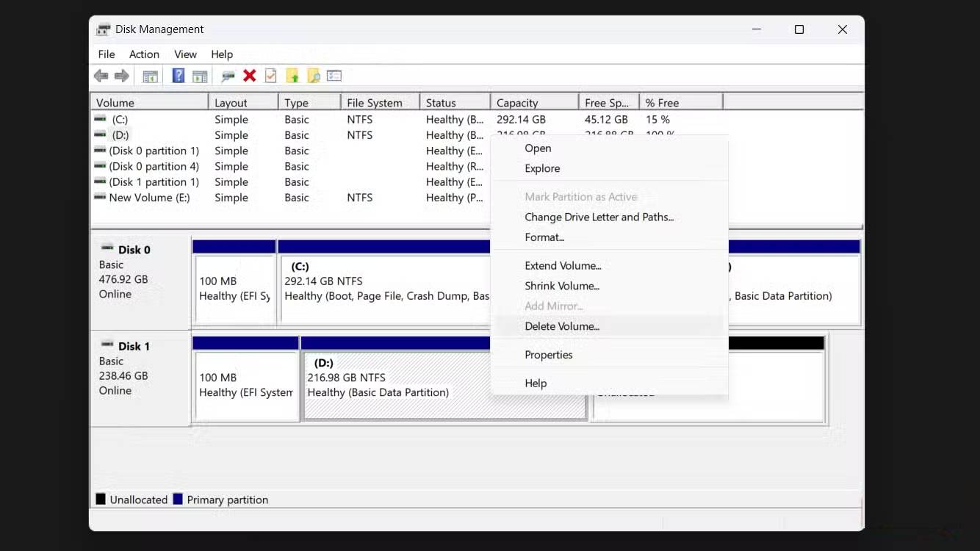Click the Back navigation arrow icon

tap(101, 76)
